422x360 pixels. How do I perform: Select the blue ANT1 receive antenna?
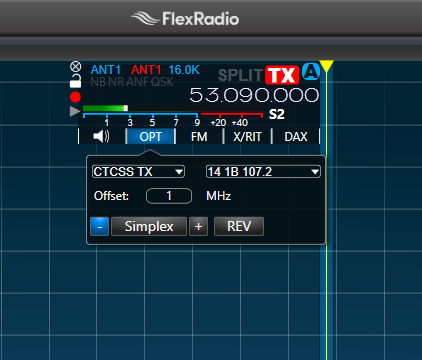pyautogui.click(x=106, y=70)
